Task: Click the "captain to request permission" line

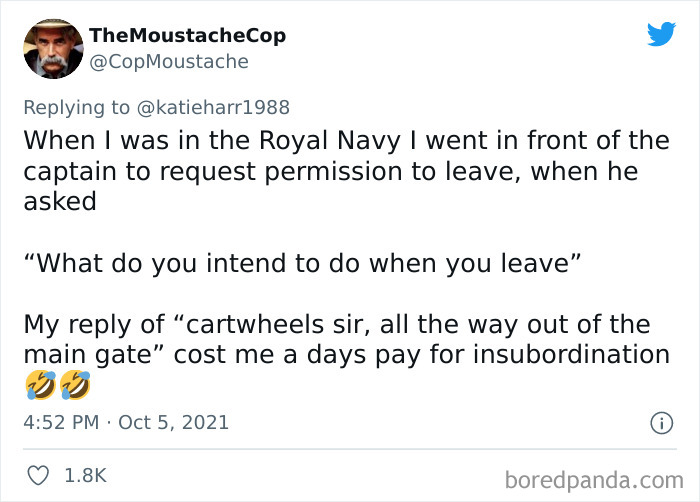Action: [330, 170]
